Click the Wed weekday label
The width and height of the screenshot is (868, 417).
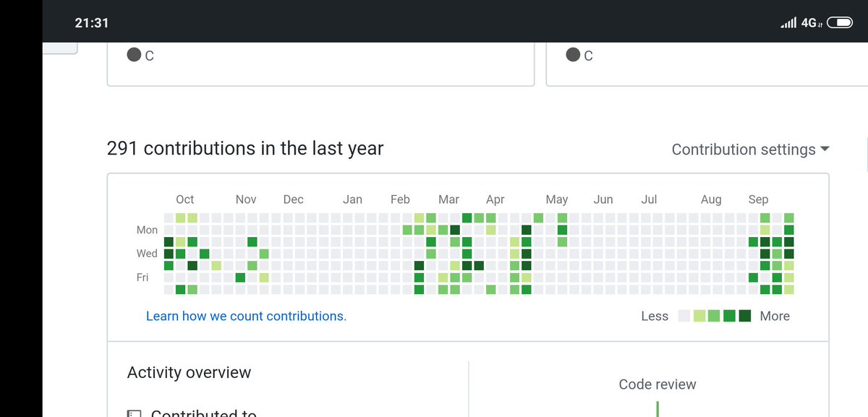(x=147, y=254)
